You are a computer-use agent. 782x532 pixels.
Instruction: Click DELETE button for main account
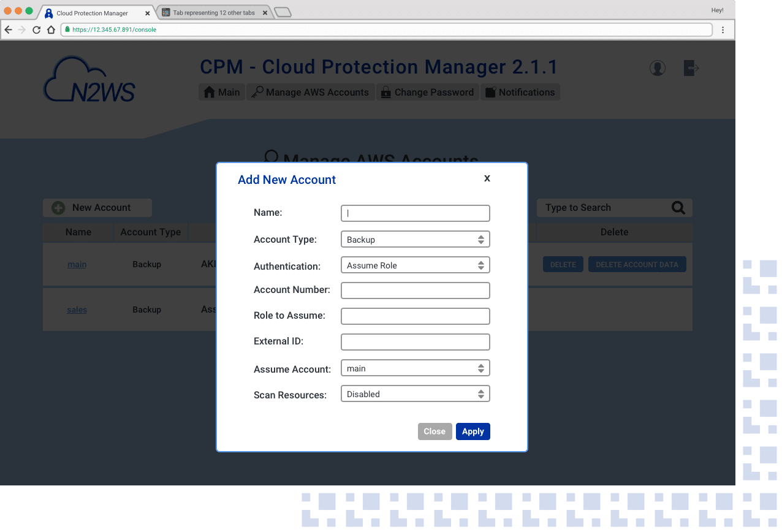563,265
